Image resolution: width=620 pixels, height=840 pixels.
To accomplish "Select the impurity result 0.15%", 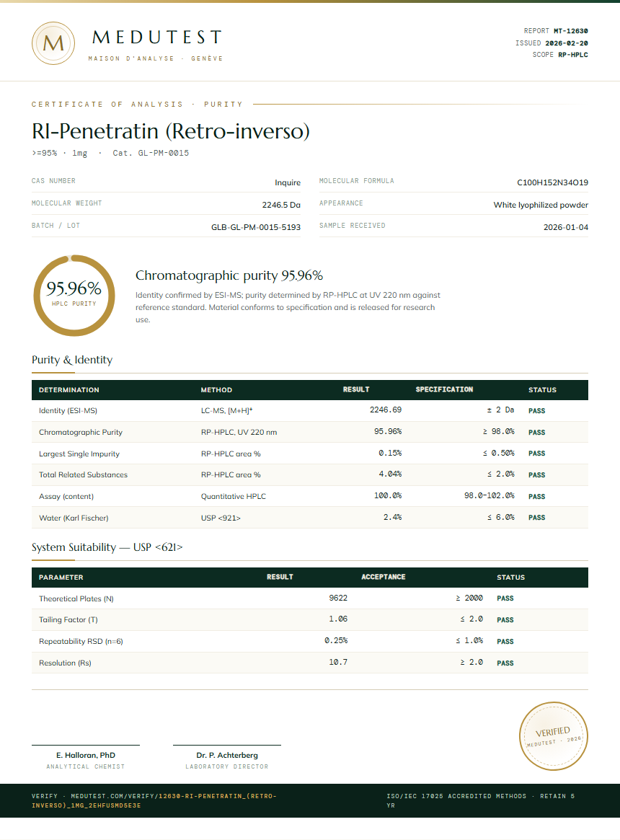I will [x=390, y=454].
